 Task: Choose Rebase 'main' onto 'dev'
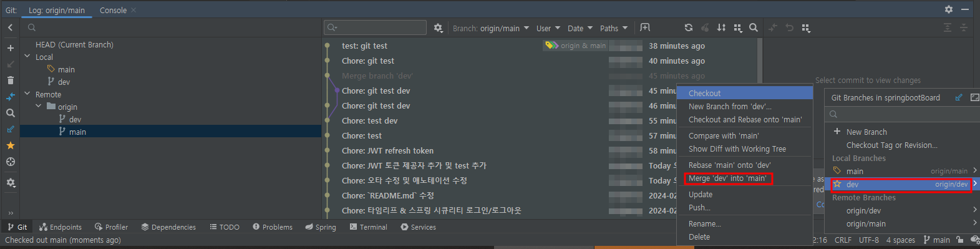(x=745, y=165)
